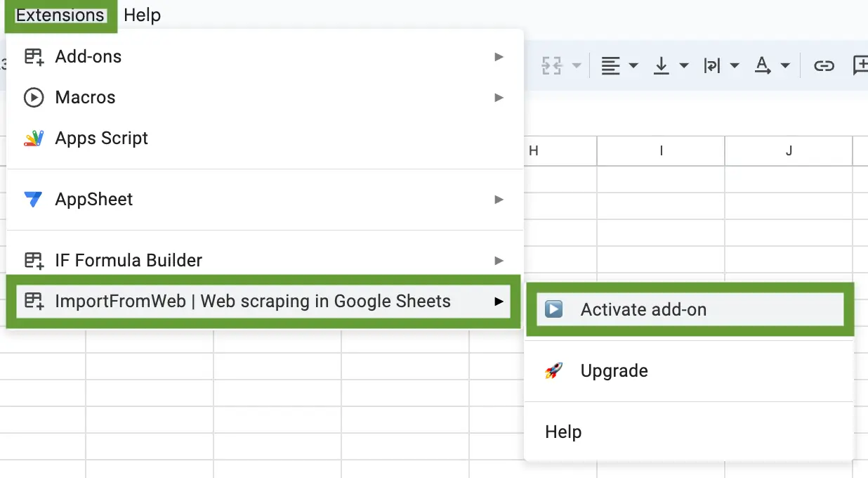Click the insert comment icon
The height and width of the screenshot is (478, 868).
coord(860,66)
